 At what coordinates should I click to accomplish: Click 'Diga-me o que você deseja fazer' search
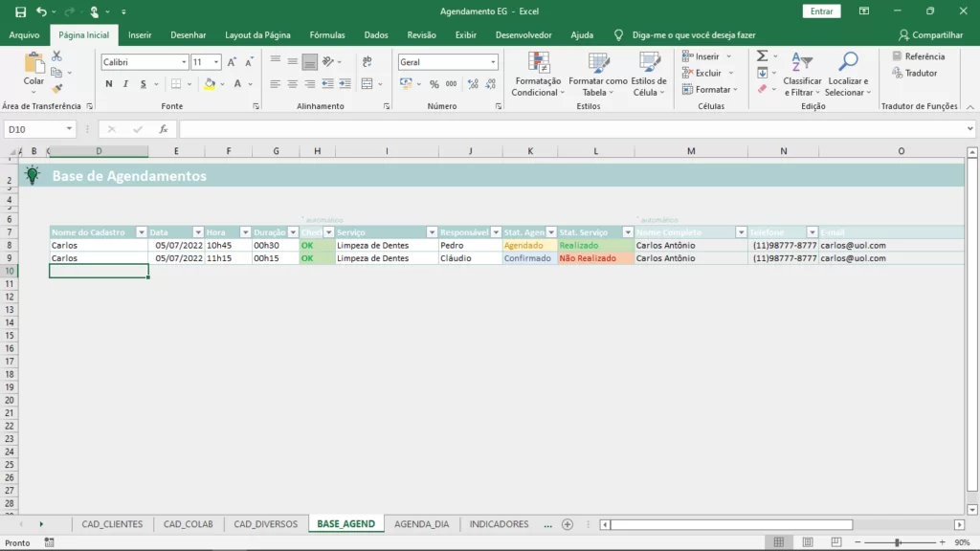694,35
